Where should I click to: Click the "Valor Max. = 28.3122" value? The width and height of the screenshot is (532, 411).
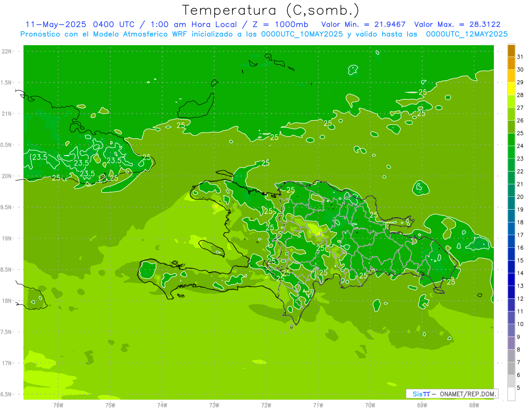(457, 24)
